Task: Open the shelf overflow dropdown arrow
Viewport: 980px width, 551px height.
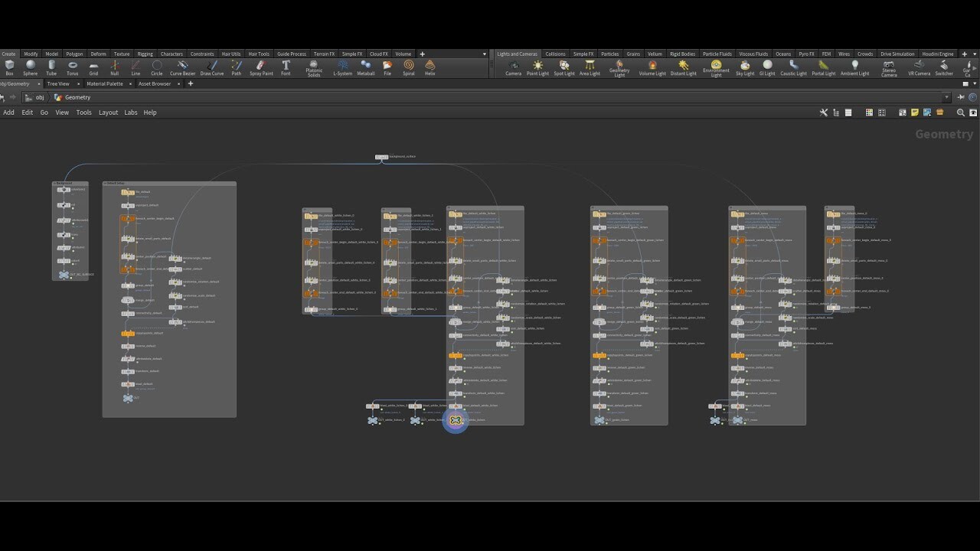Action: click(x=484, y=54)
